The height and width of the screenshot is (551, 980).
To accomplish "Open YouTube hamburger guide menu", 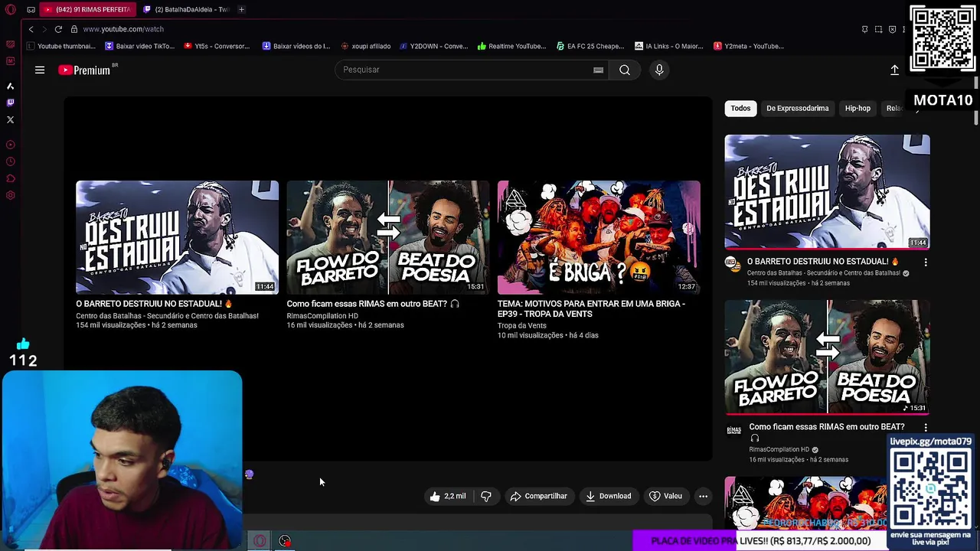I will (40, 70).
